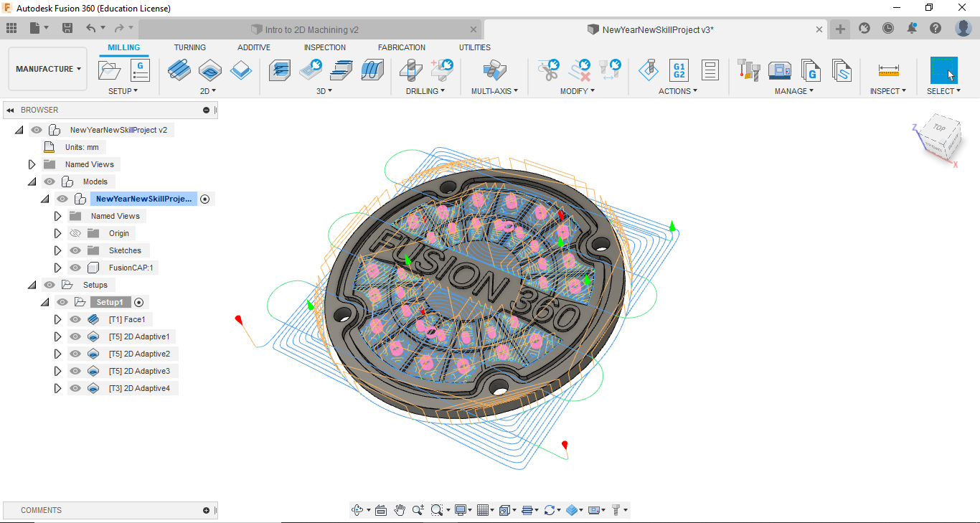Switch to the ADDITIVE tab

pyautogui.click(x=254, y=47)
